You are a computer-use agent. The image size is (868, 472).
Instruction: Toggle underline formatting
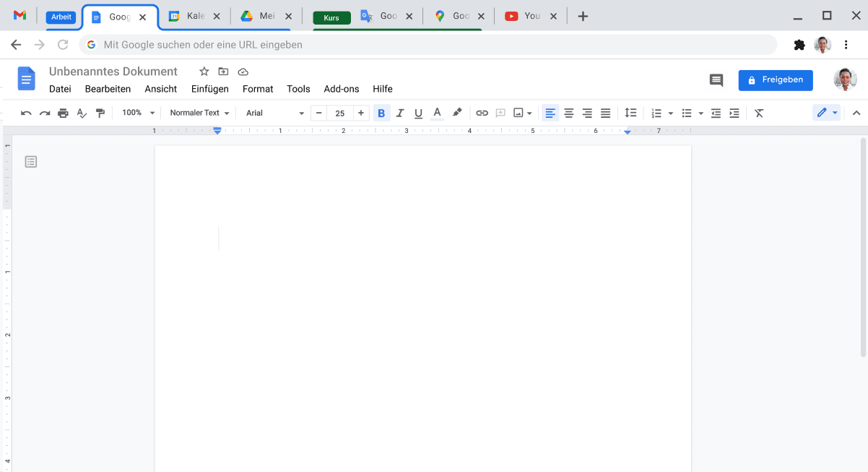[418, 113]
